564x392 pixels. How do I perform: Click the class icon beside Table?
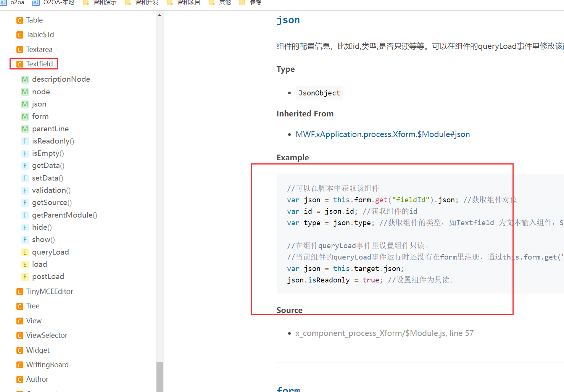coord(20,20)
